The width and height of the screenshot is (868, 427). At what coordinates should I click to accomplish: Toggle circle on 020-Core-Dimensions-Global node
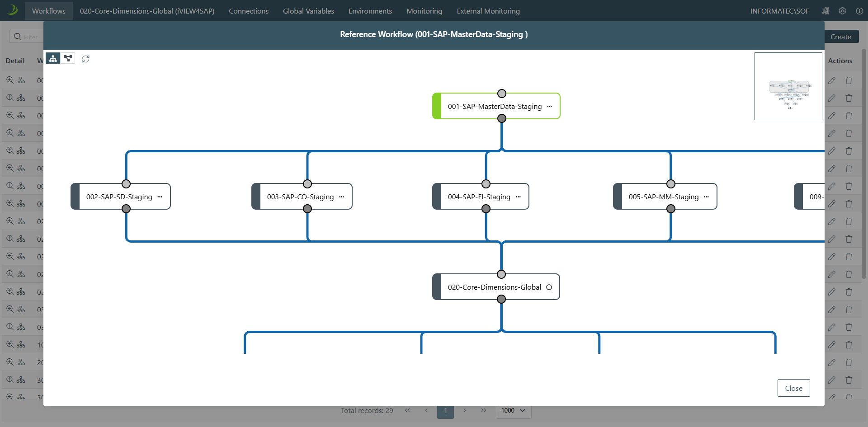tap(549, 287)
